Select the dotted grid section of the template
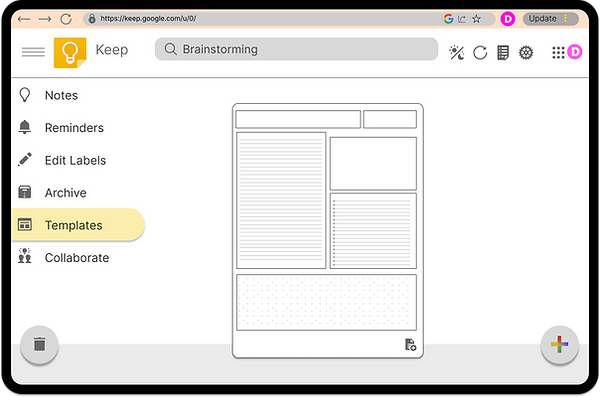Image resolution: width=600 pixels, height=397 pixels. (x=326, y=302)
